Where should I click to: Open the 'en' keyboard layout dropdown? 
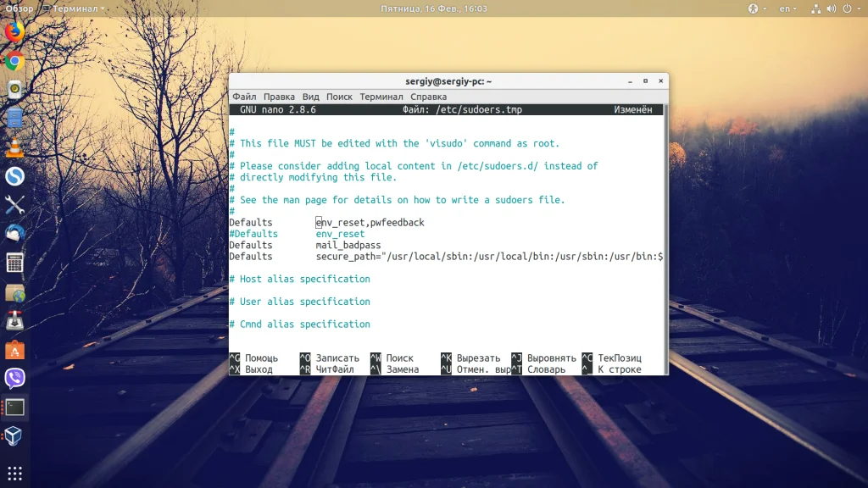click(787, 8)
